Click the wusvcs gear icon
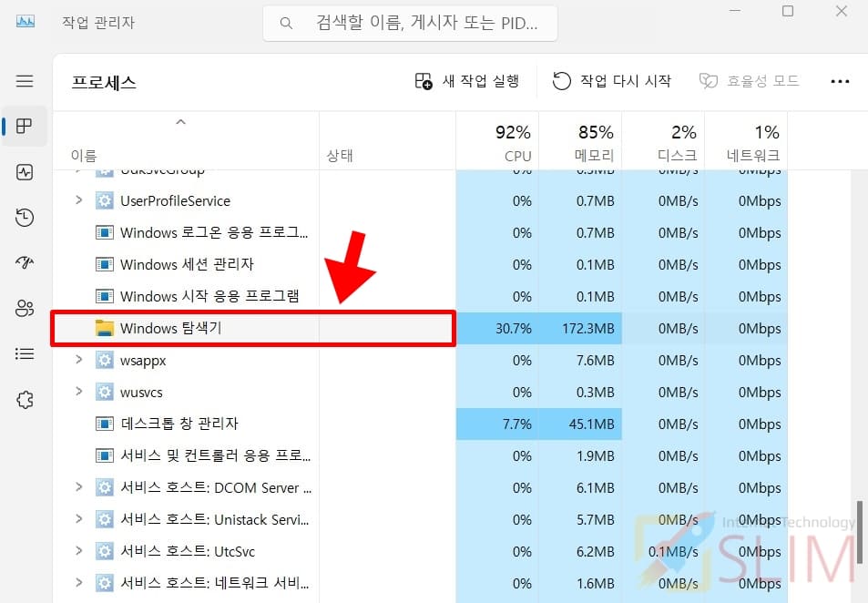868x603 pixels. (x=104, y=392)
